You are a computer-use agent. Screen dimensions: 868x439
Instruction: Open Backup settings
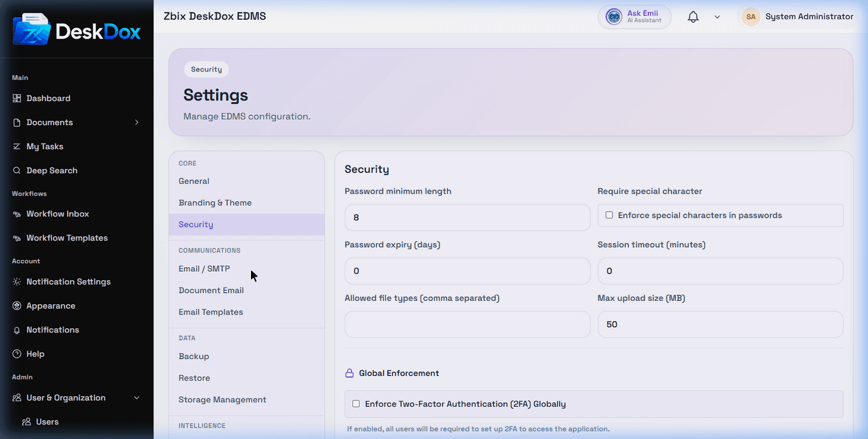[x=246, y=357]
